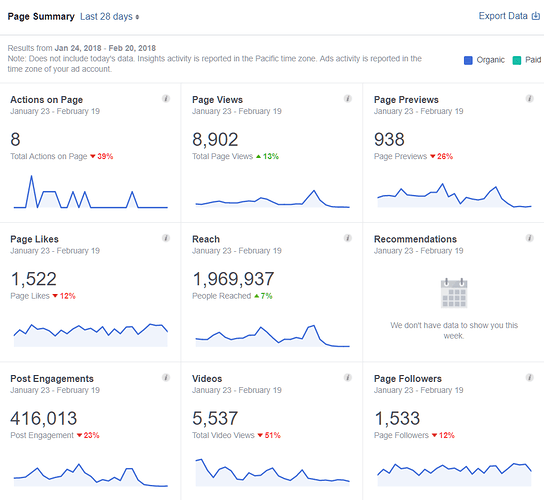
Task: Click the Page Previews info icon
Action: point(529,99)
